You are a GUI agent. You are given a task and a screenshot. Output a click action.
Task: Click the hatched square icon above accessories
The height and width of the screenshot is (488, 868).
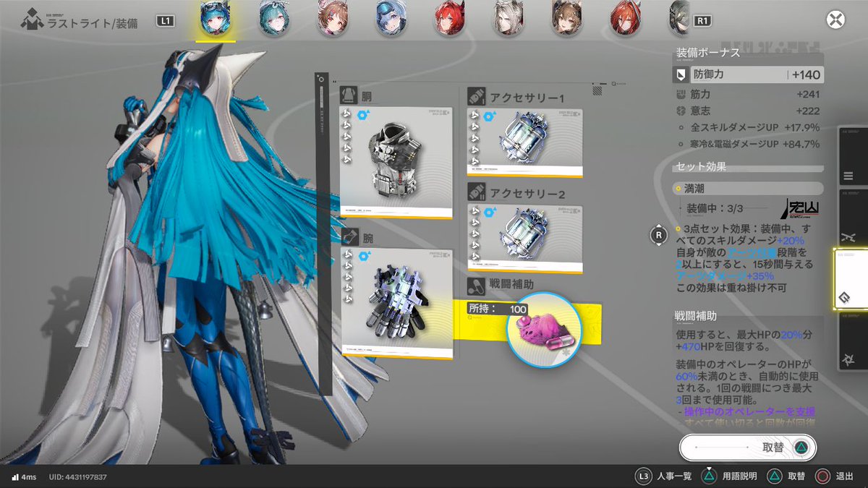pyautogui.click(x=597, y=91)
